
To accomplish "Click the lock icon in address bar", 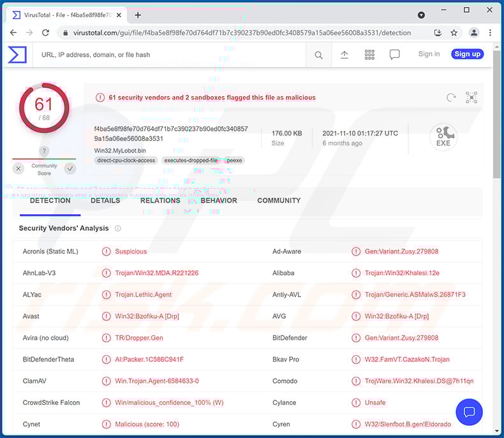I will click(65, 33).
